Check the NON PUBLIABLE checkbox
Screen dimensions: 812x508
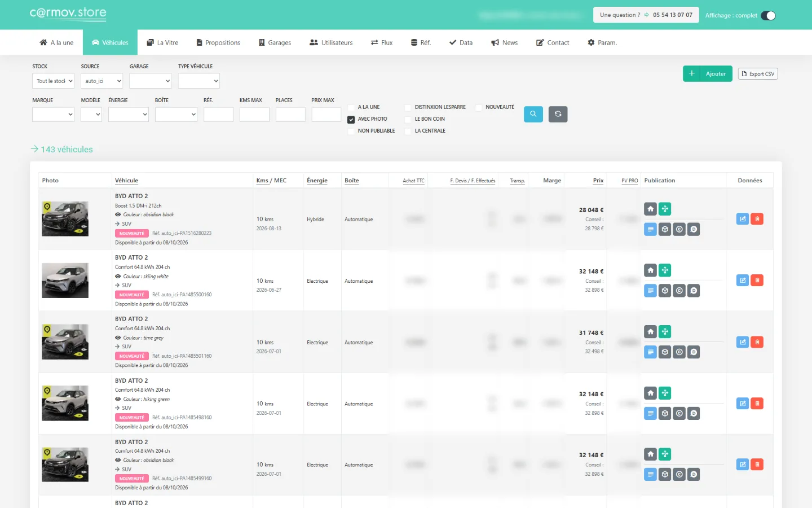pyautogui.click(x=351, y=131)
